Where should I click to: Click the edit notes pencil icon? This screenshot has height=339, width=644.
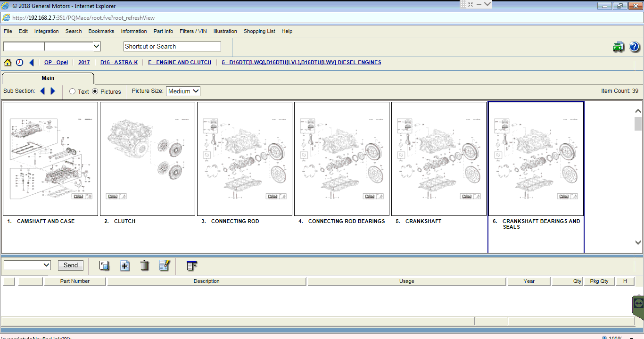pyautogui.click(x=164, y=265)
